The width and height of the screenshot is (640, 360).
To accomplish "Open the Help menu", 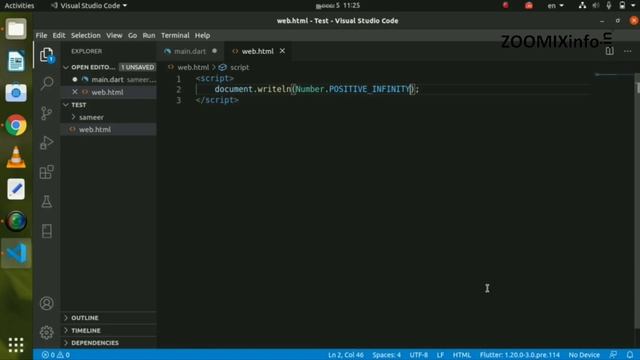I will (x=202, y=36).
